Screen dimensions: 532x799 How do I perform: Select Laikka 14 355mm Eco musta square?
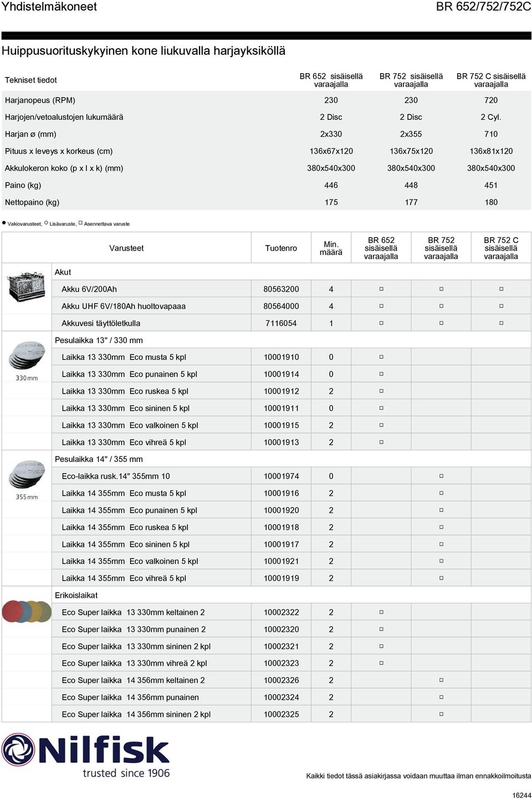click(x=441, y=493)
